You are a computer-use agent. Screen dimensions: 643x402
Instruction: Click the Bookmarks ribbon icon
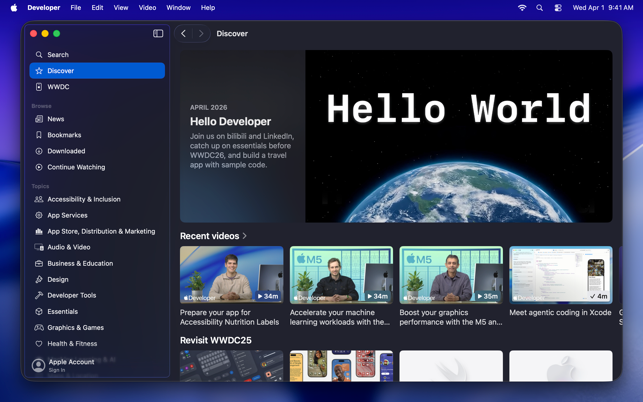pos(39,135)
